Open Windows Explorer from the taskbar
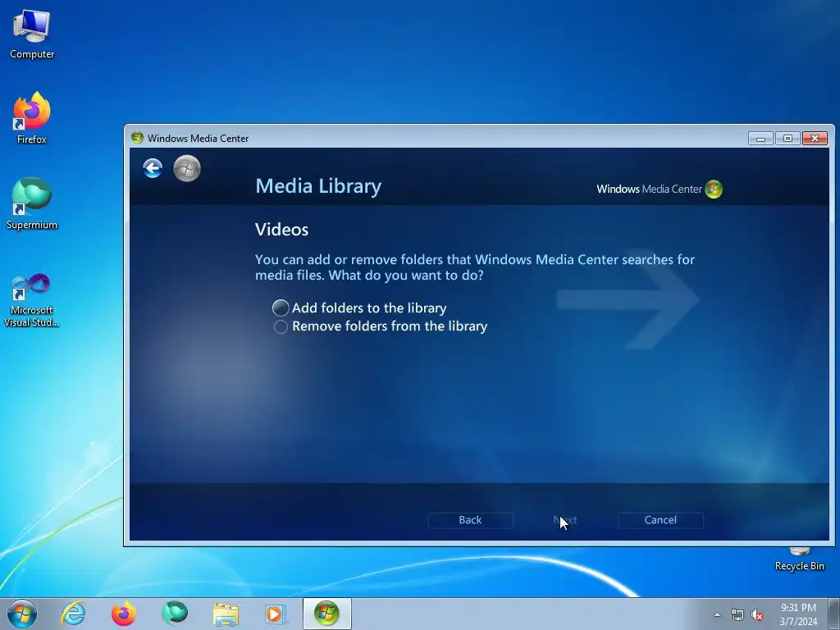 [x=226, y=614]
